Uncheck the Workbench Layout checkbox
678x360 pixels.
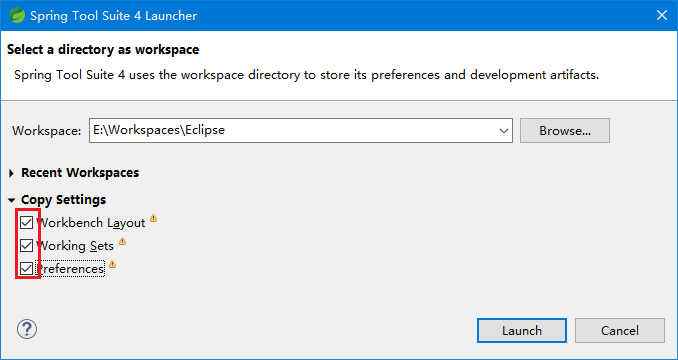tap(26, 223)
